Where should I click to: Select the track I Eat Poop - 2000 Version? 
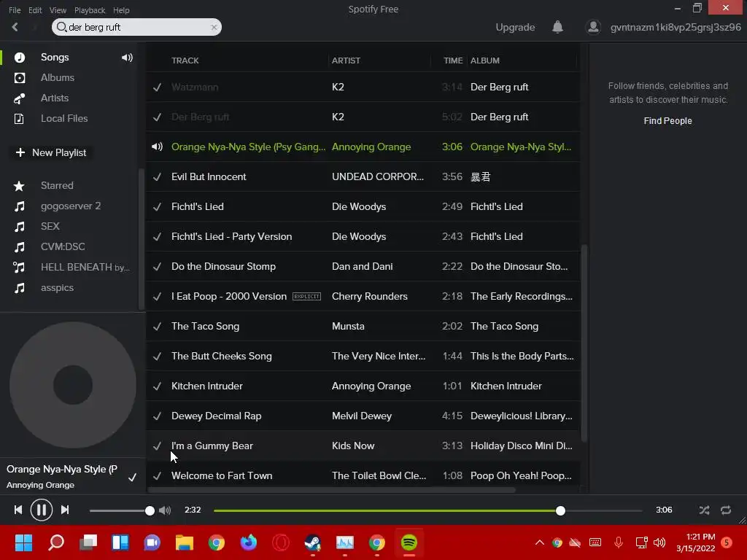click(x=228, y=296)
